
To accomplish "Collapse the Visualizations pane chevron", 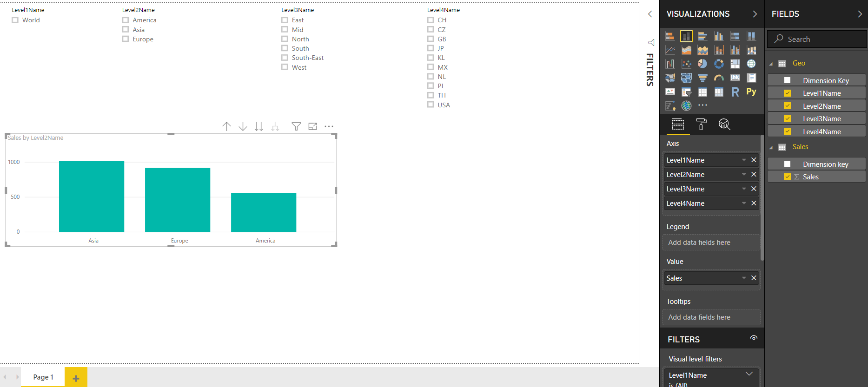I will [x=755, y=14].
